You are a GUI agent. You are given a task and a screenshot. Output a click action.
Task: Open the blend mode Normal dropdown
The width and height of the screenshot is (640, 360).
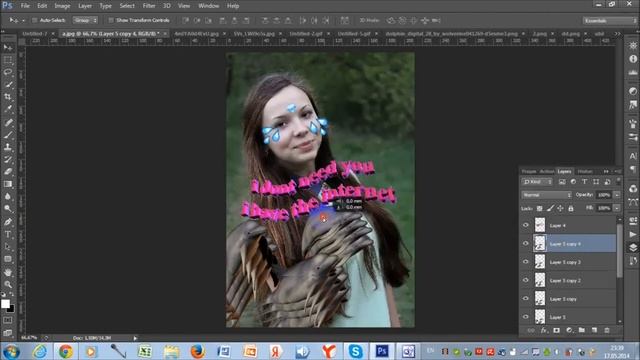[547, 195]
